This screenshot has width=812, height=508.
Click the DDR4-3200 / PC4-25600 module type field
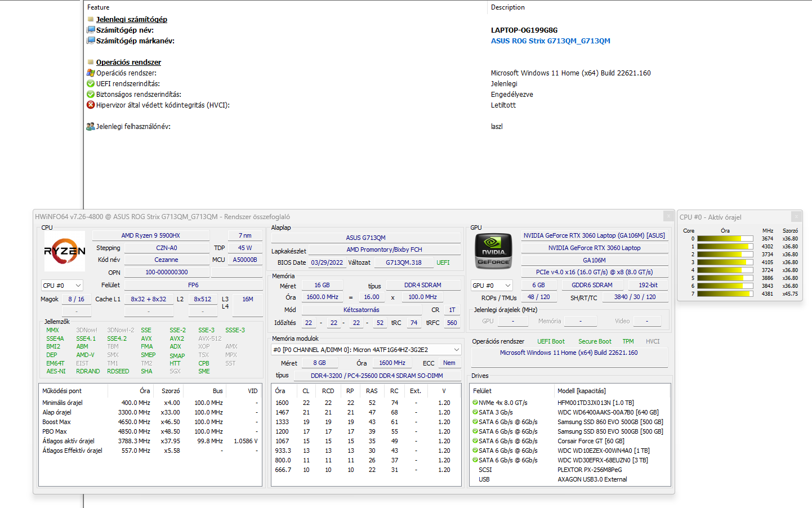377,376
